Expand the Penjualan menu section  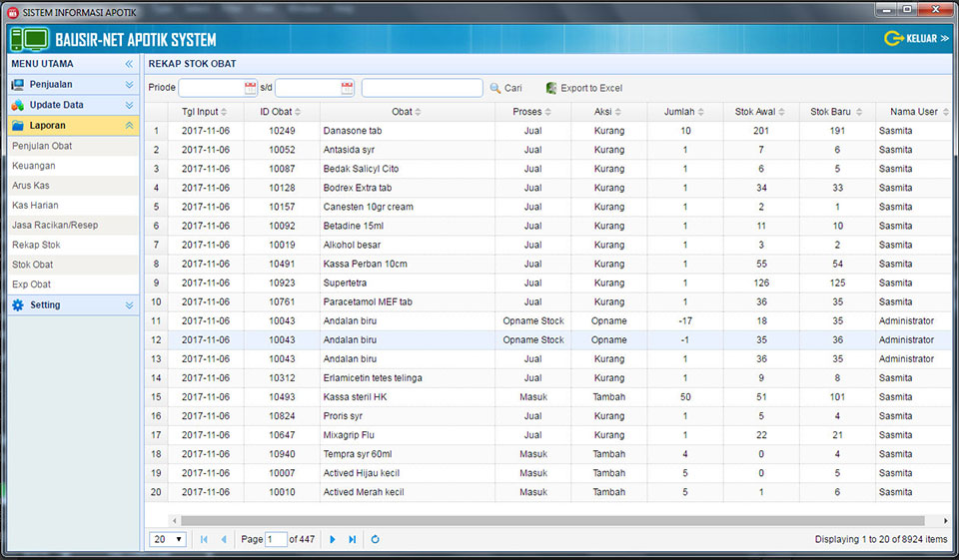(129, 85)
